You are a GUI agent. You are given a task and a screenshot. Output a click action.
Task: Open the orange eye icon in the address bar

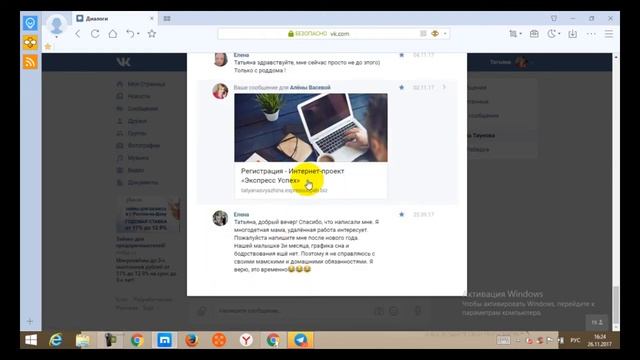(x=435, y=34)
